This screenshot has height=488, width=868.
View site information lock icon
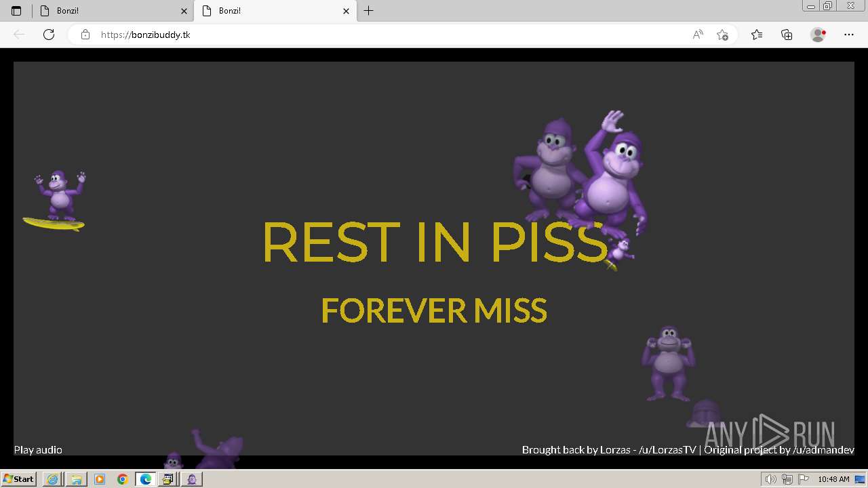click(85, 35)
